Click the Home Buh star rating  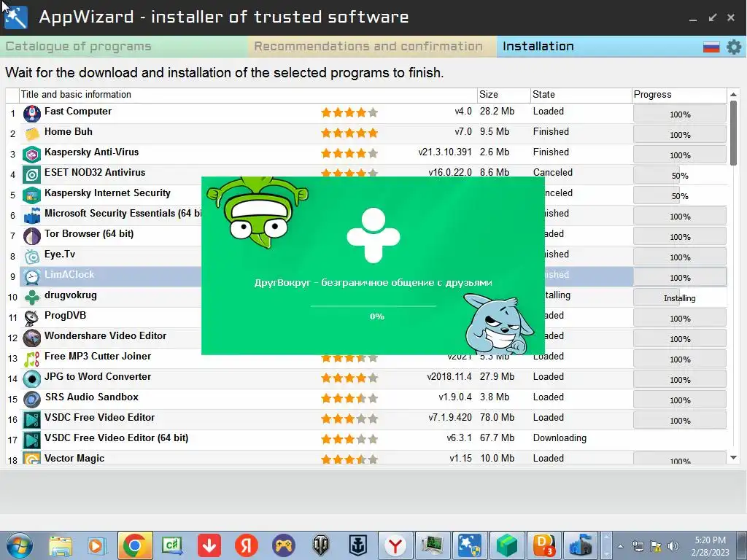point(349,133)
